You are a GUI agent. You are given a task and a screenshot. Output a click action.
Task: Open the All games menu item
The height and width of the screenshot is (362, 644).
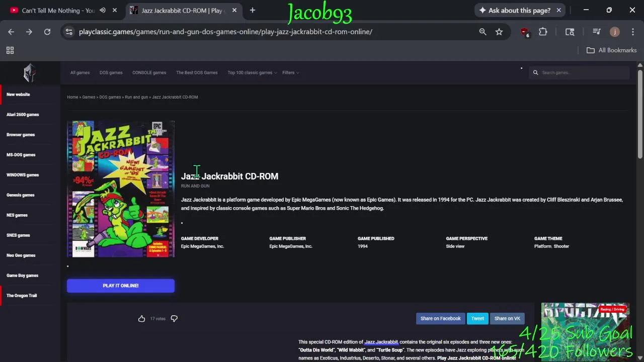click(80, 72)
